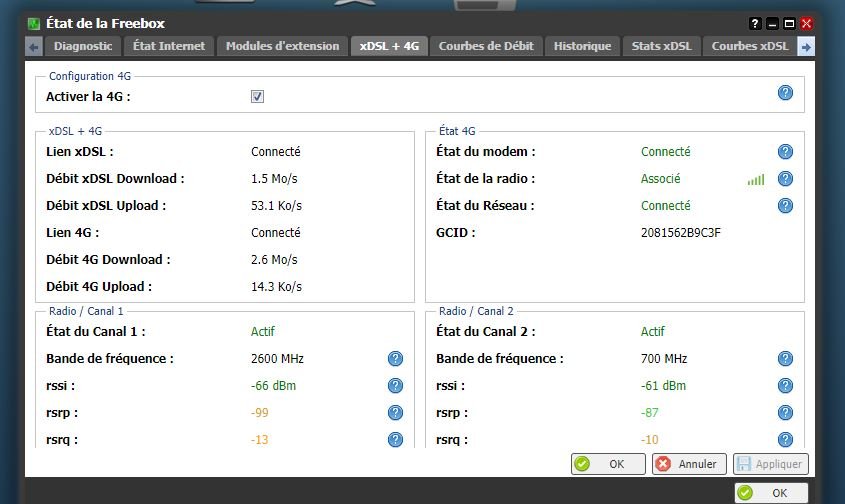Click help icon for Canal 2 rssi
The width and height of the screenshot is (845, 504).
pos(785,386)
